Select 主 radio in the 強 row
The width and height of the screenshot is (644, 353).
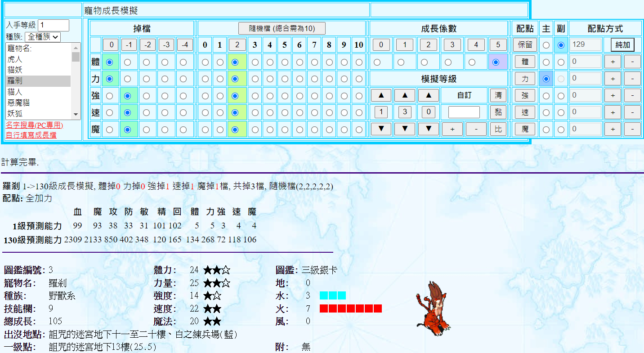546,96
